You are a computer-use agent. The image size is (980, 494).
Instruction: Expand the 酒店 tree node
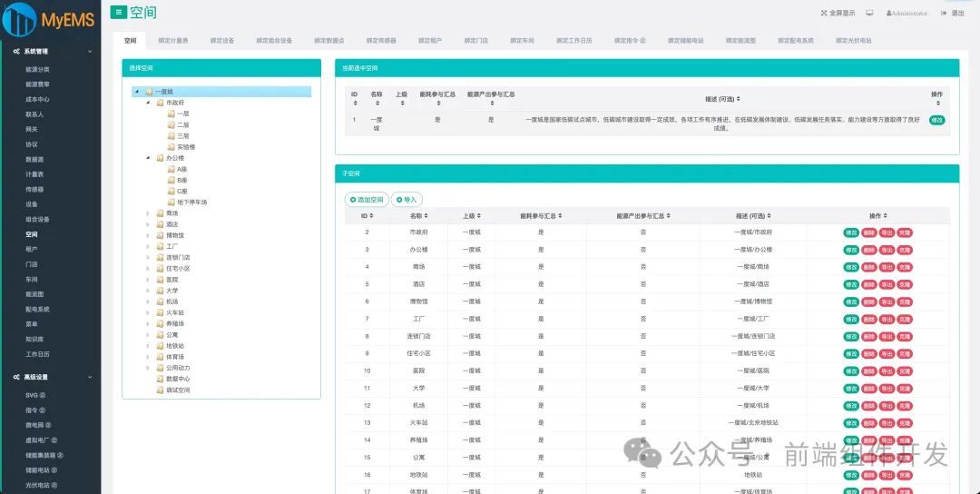(x=148, y=224)
